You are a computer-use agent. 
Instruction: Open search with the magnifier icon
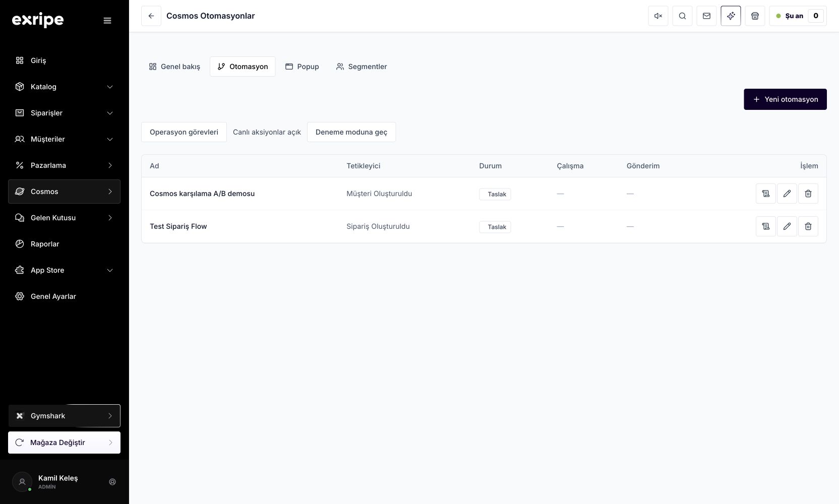682,16
